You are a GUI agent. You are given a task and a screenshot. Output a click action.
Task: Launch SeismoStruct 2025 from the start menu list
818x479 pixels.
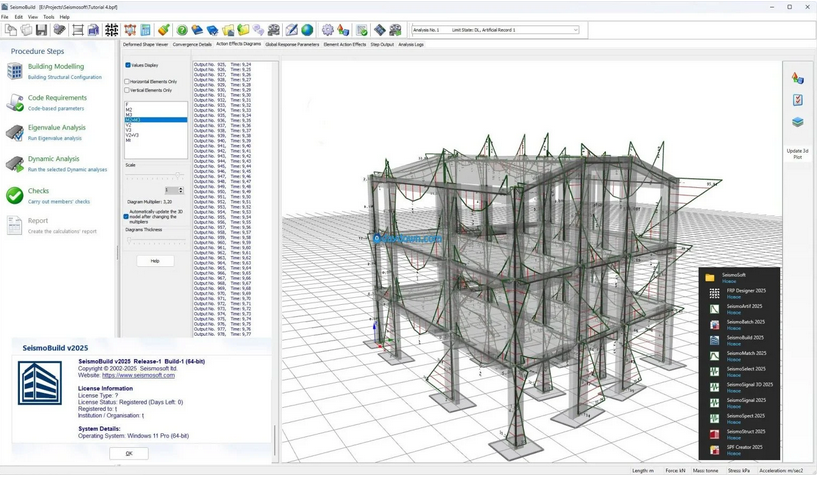[746, 432]
